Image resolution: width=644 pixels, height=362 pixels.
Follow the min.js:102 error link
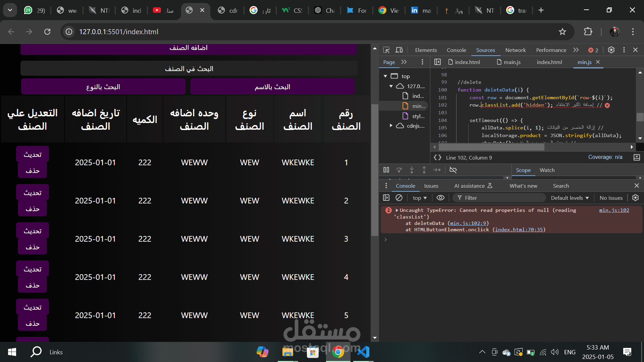(x=614, y=210)
